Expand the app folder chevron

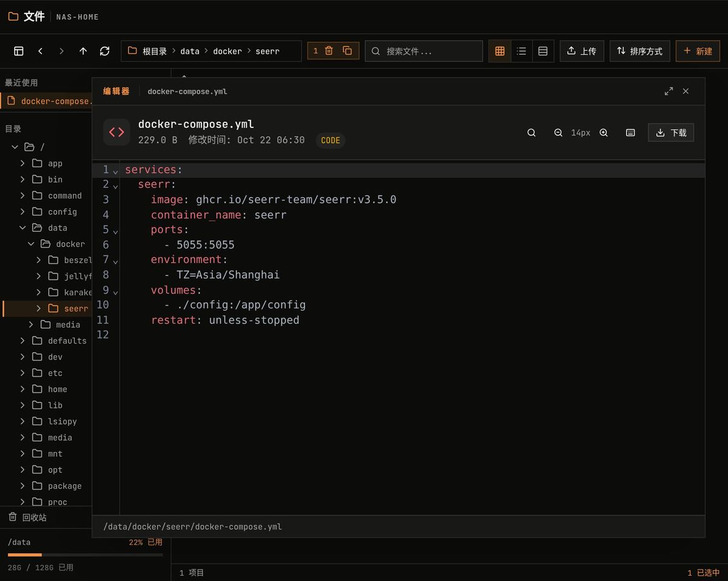[x=22, y=163]
